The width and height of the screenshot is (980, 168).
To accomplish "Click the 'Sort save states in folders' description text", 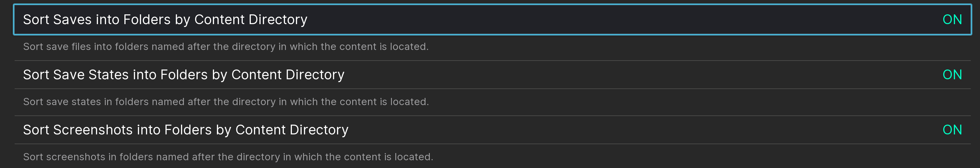I will (x=226, y=102).
